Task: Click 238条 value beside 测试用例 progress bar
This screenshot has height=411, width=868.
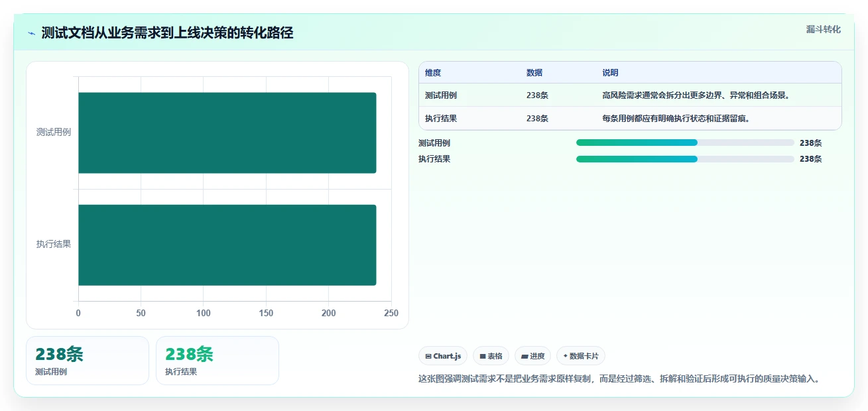Action: (x=810, y=143)
